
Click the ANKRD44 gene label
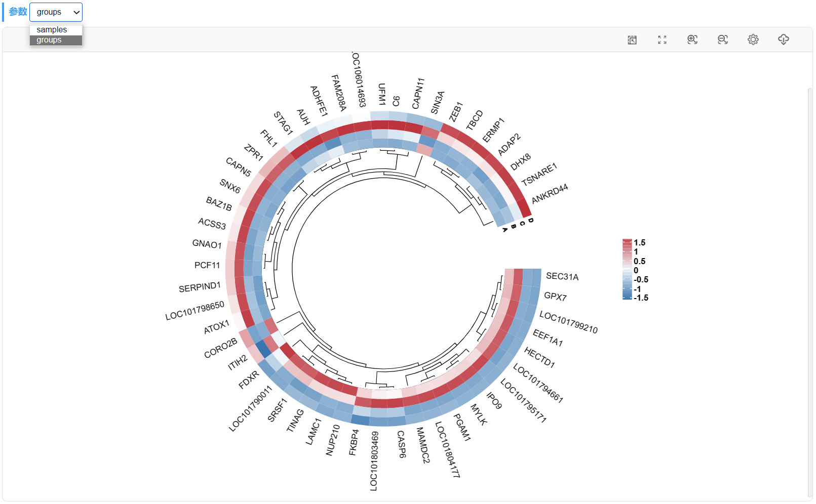point(550,194)
